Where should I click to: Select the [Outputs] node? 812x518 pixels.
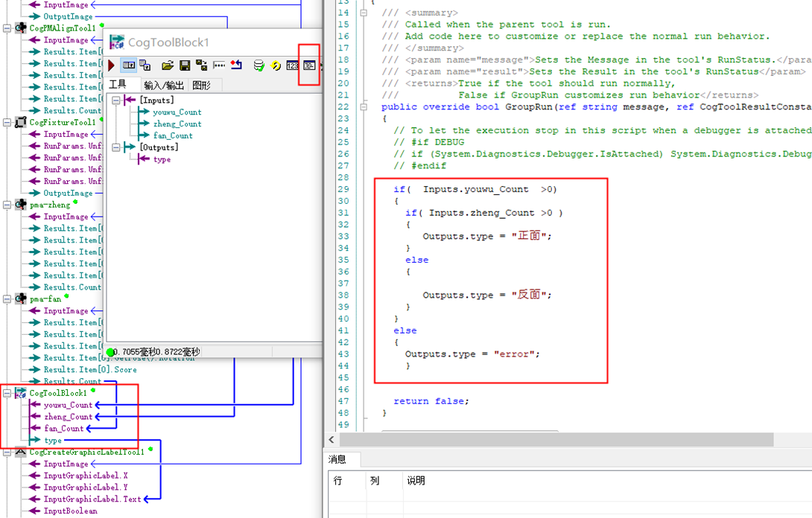[159, 147]
